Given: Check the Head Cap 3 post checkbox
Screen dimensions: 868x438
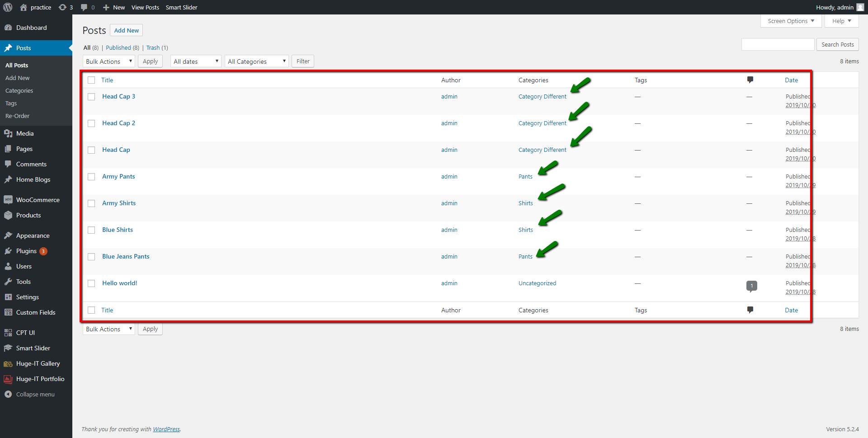Looking at the screenshot, I should click(x=91, y=97).
